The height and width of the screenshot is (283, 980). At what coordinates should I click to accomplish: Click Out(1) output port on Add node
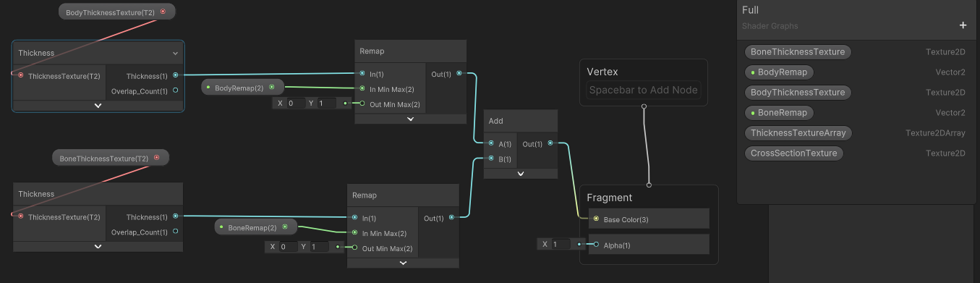550,143
